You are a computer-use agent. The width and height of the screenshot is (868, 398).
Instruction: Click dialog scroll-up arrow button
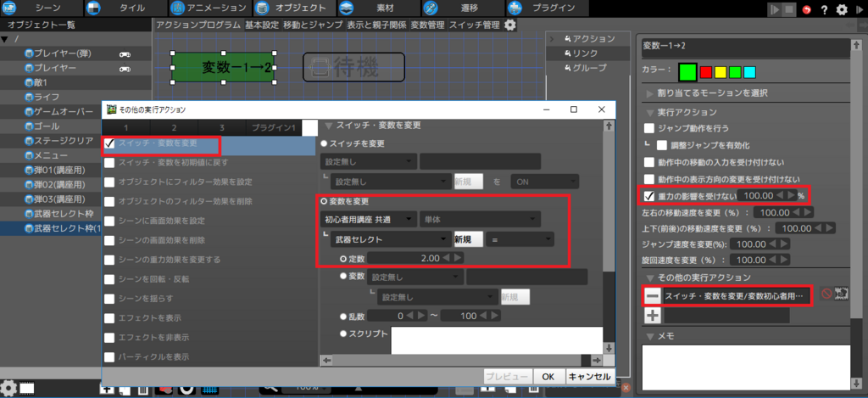(x=609, y=126)
